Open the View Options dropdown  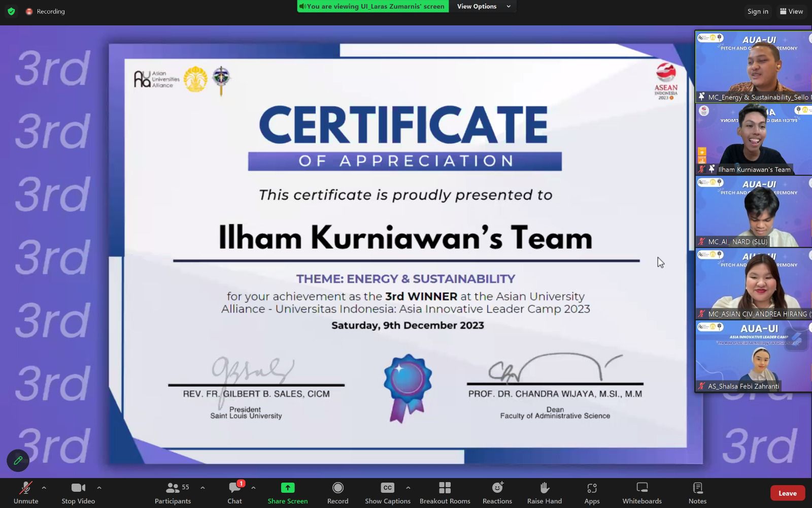click(x=483, y=6)
